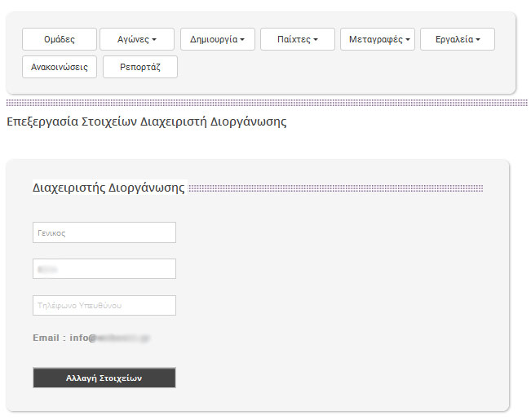Expand the Εργαλεία dropdown
This screenshot has width=531, height=420.
click(457, 39)
